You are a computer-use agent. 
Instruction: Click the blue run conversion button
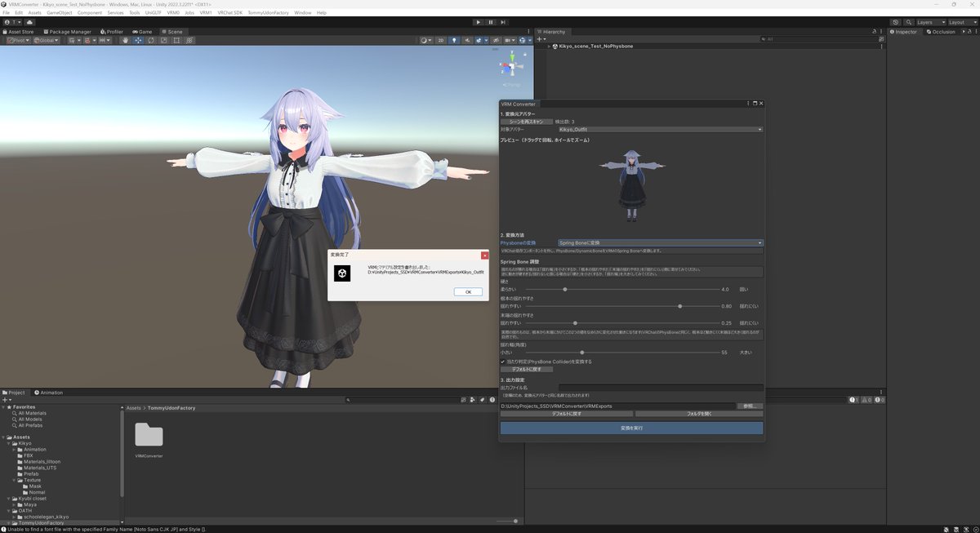click(x=631, y=428)
